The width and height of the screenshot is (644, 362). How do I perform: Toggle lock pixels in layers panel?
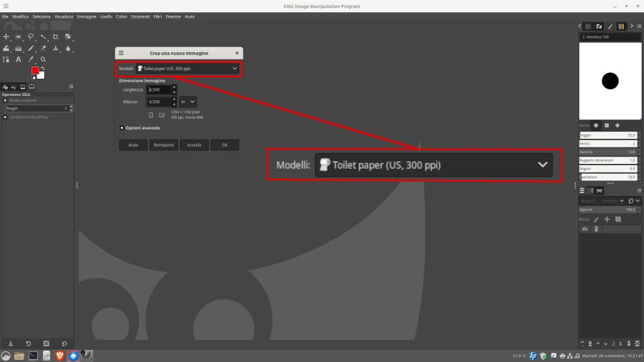pos(596,220)
